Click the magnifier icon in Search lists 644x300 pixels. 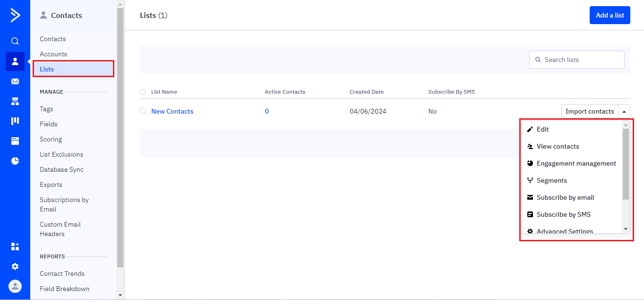pyautogui.click(x=538, y=60)
